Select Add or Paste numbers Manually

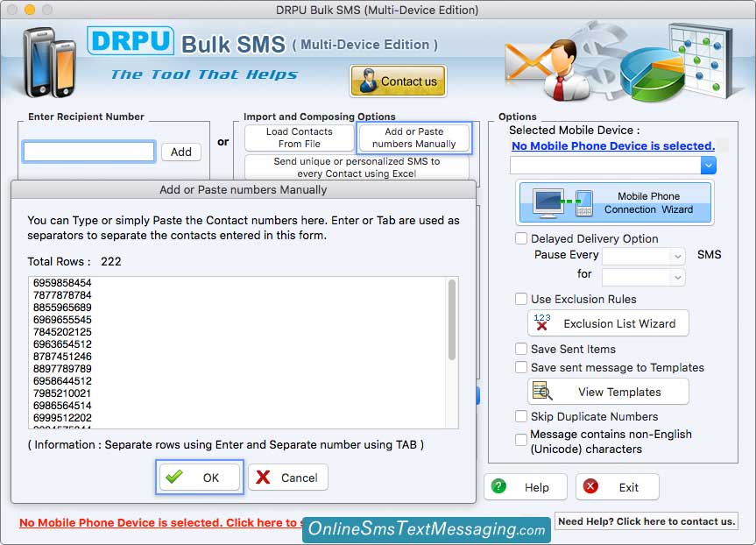pyautogui.click(x=414, y=138)
